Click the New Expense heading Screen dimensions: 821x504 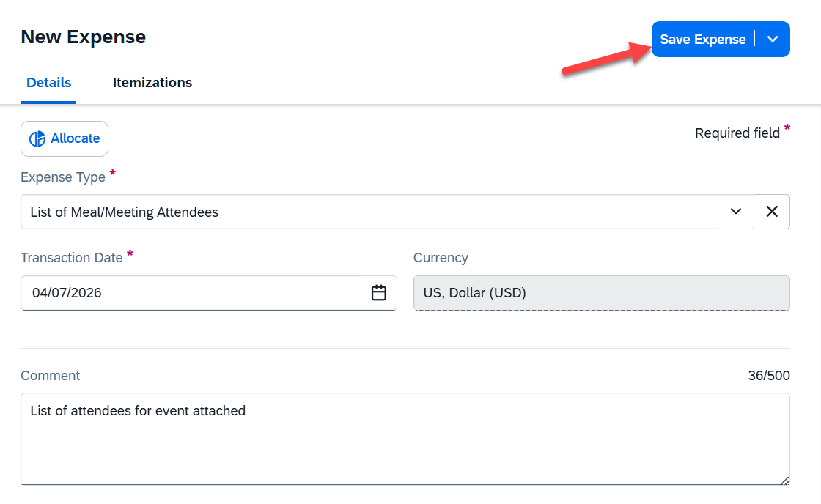(83, 37)
